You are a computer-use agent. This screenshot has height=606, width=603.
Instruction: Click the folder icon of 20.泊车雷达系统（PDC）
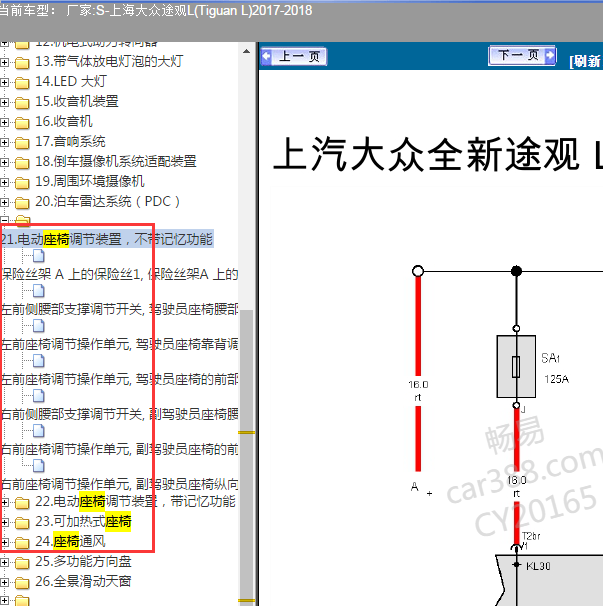click(x=22, y=203)
